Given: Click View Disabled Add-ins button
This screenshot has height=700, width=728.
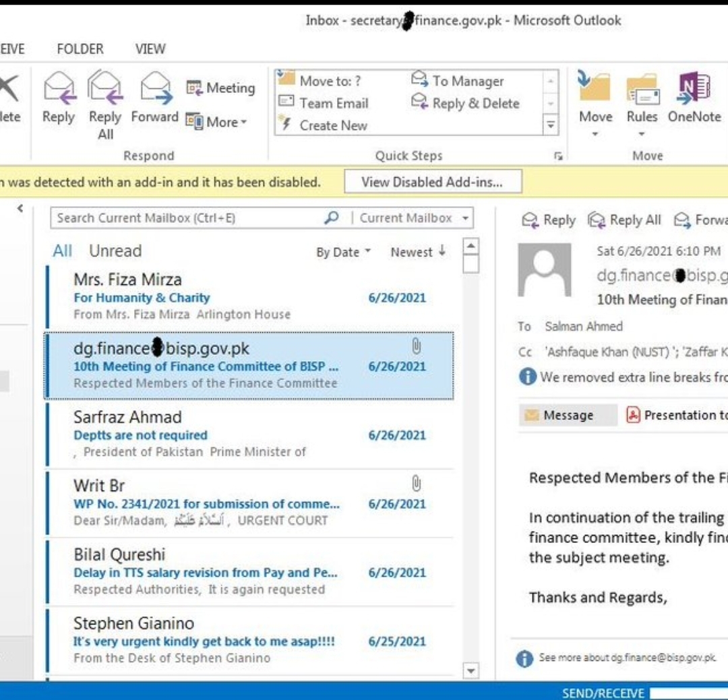Looking at the screenshot, I should tap(433, 182).
